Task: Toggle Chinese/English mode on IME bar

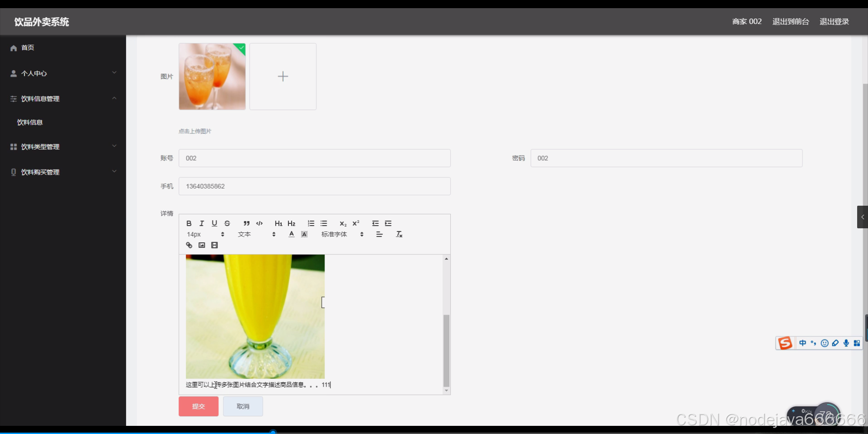Action: pos(802,343)
